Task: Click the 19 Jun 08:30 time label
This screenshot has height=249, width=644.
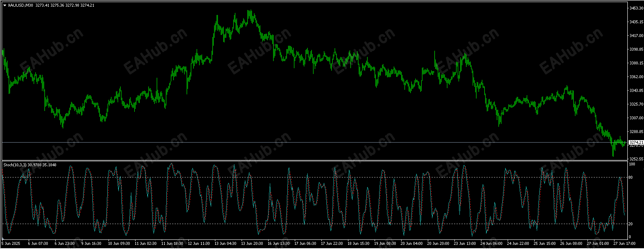Action: click(385, 244)
